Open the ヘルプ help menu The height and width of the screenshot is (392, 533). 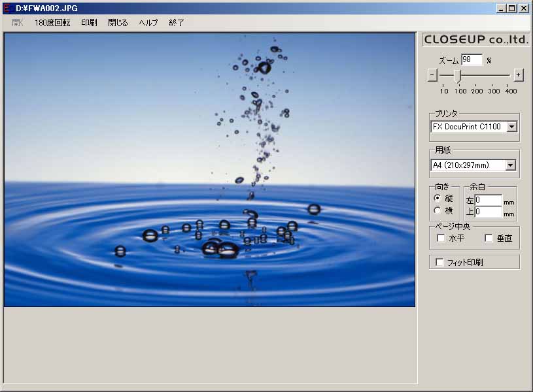[148, 23]
